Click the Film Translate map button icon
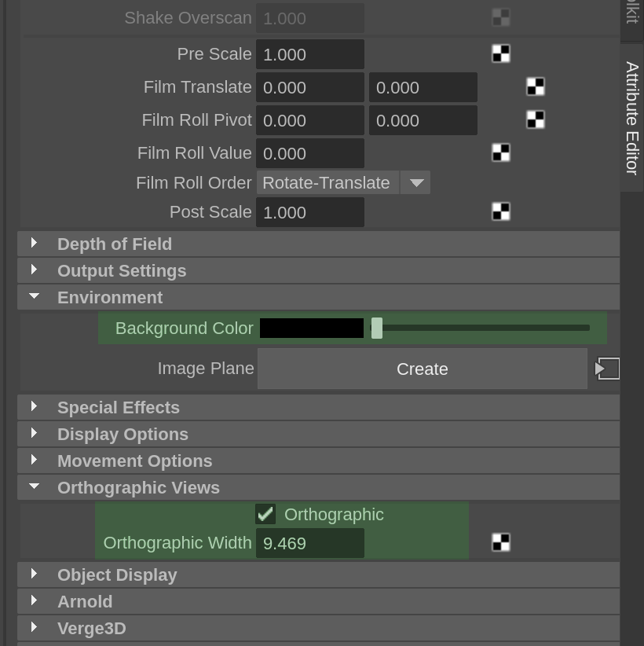Image resolution: width=644 pixels, height=646 pixels. pos(536,87)
